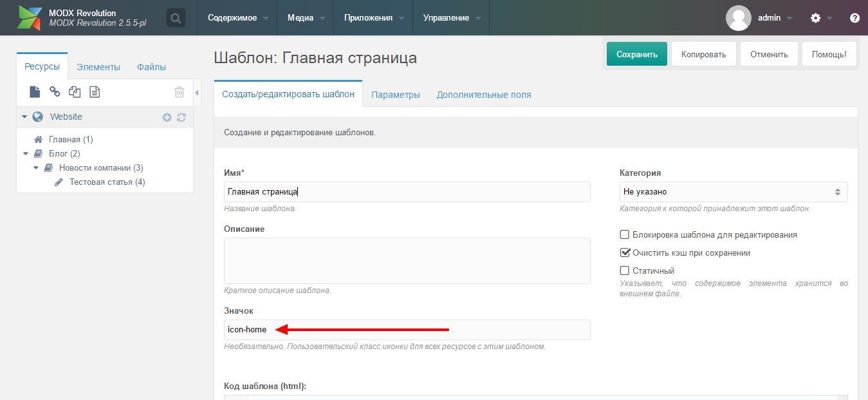Click the symlink icon in the resource toolbar
The width and height of the screenshot is (868, 400).
click(x=75, y=92)
